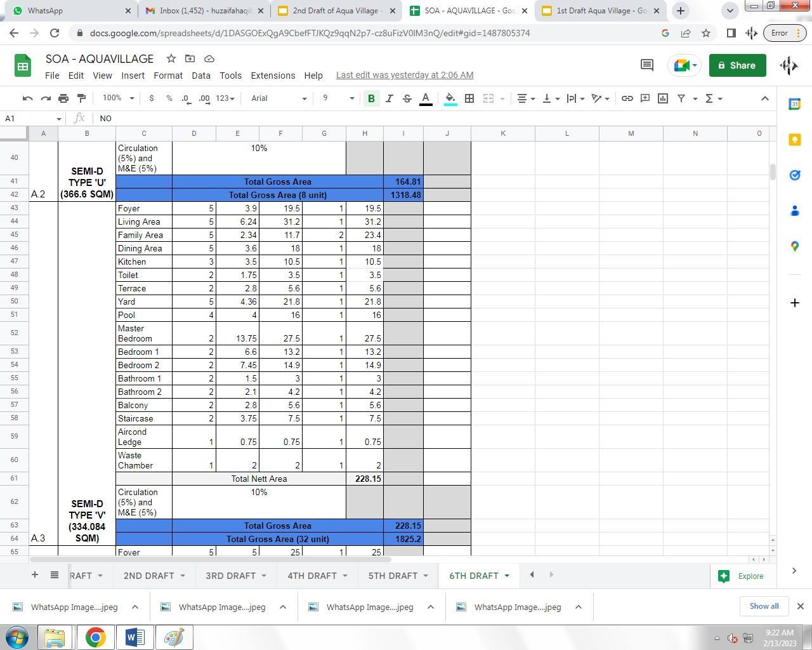The width and height of the screenshot is (812, 650).
Task: Open the text color picker
Action: pyautogui.click(x=426, y=98)
